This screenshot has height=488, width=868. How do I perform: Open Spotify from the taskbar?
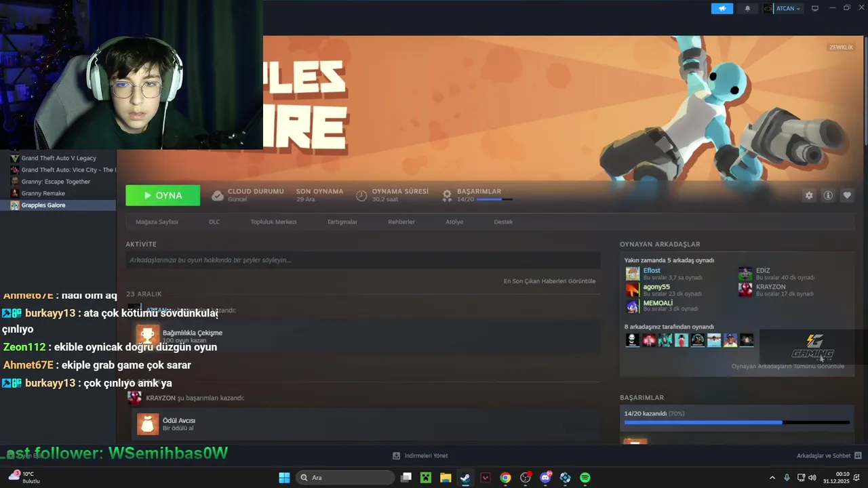tap(585, 477)
